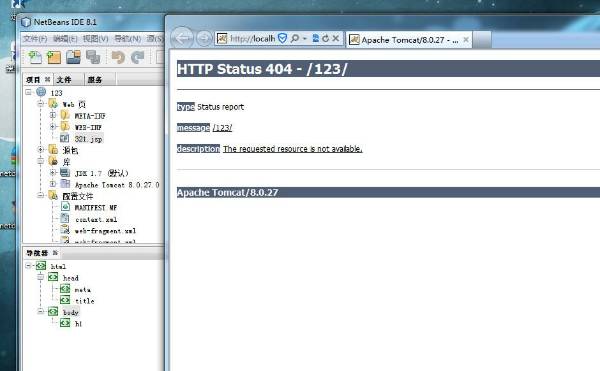Click the shield security icon in the address bar
Image resolution: width=600 pixels, height=371 pixels.
click(x=282, y=38)
